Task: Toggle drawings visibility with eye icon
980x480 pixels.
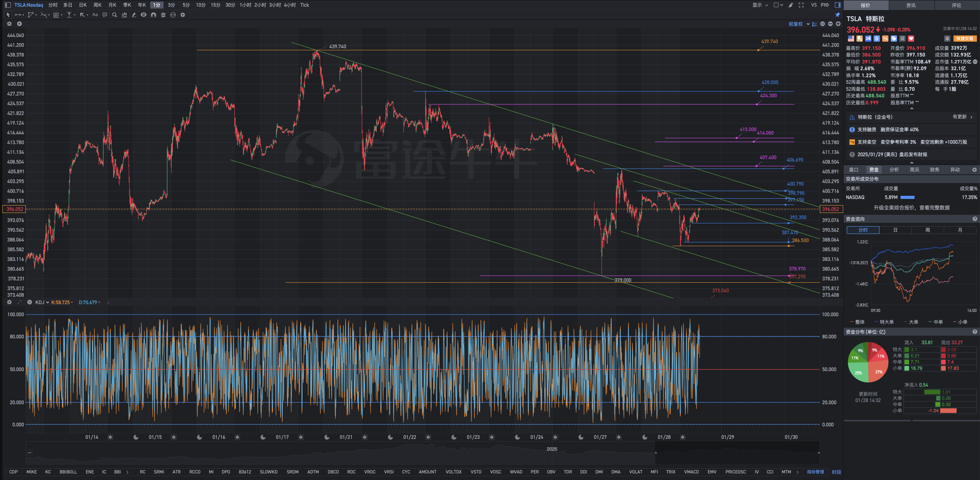Action: 143,15
